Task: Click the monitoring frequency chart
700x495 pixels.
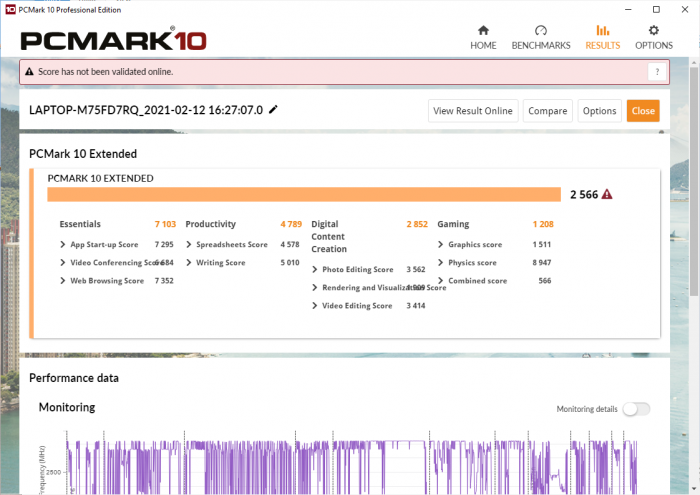Action: [351, 462]
